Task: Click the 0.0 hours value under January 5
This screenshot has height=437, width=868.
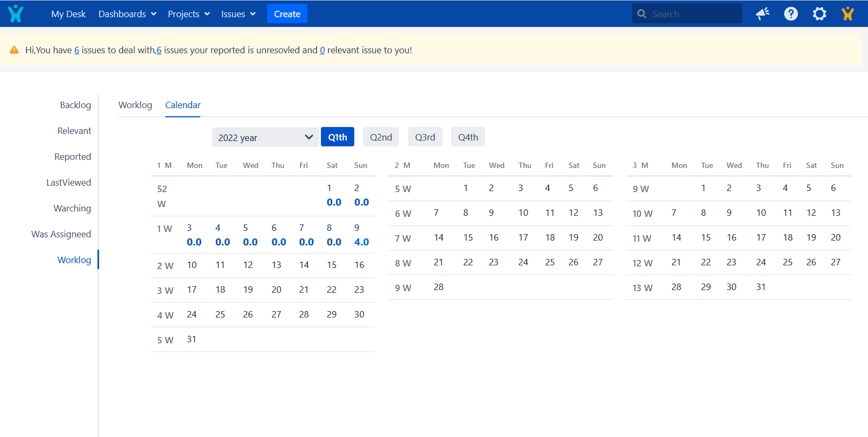Action: click(250, 242)
